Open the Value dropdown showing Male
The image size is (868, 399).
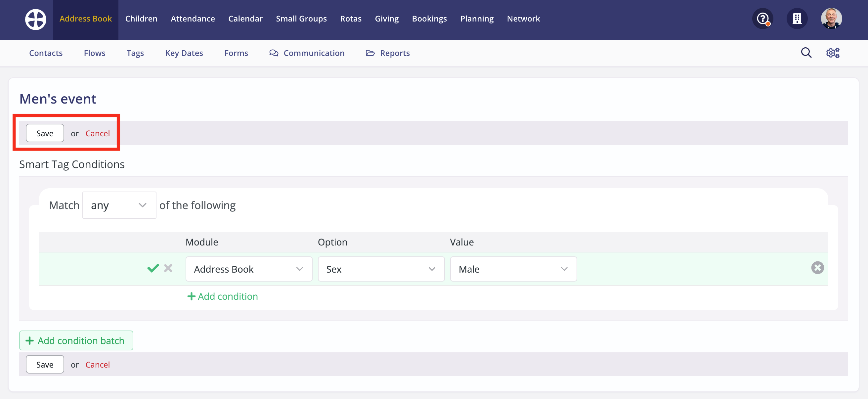point(513,269)
